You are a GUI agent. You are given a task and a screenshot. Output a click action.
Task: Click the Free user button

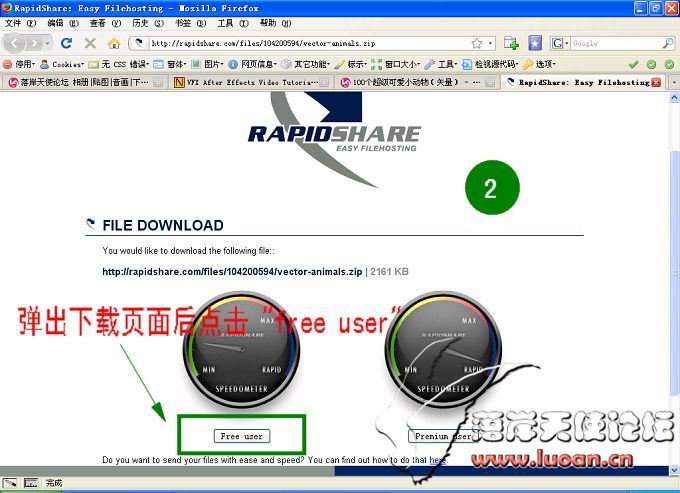[x=242, y=436]
